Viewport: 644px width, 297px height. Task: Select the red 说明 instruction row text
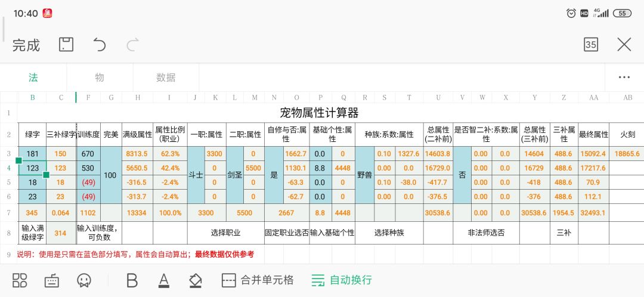point(135,254)
